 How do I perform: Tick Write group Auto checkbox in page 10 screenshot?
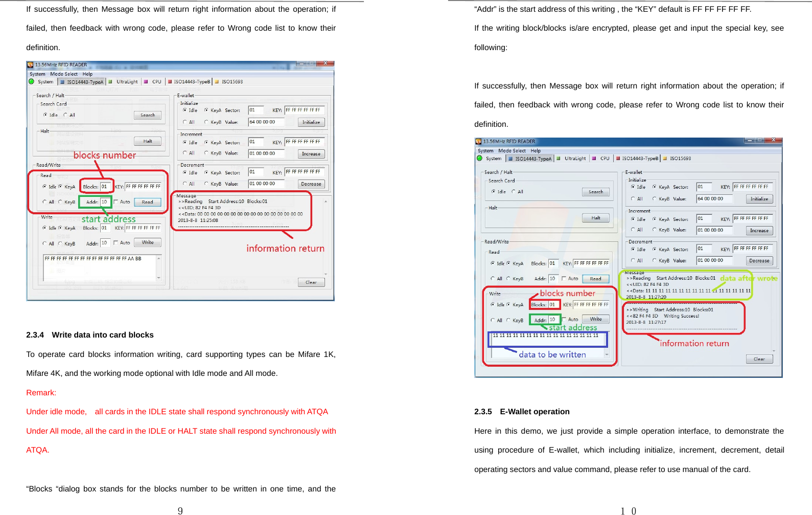(x=564, y=319)
